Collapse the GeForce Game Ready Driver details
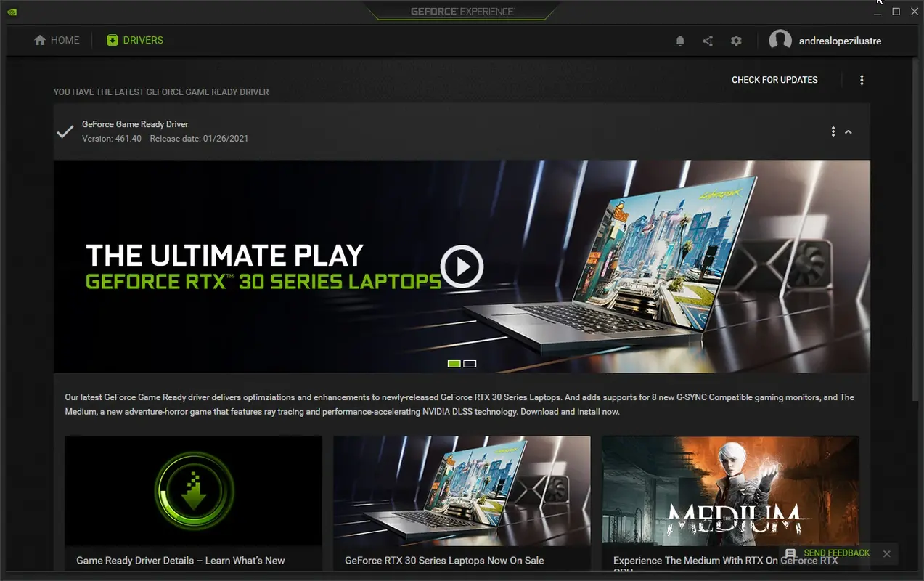The height and width of the screenshot is (581, 924). 849,131
